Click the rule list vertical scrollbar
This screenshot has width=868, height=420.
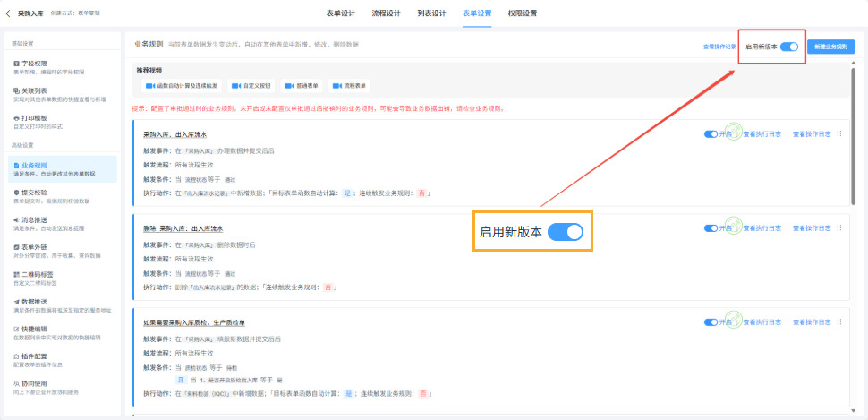click(853, 137)
